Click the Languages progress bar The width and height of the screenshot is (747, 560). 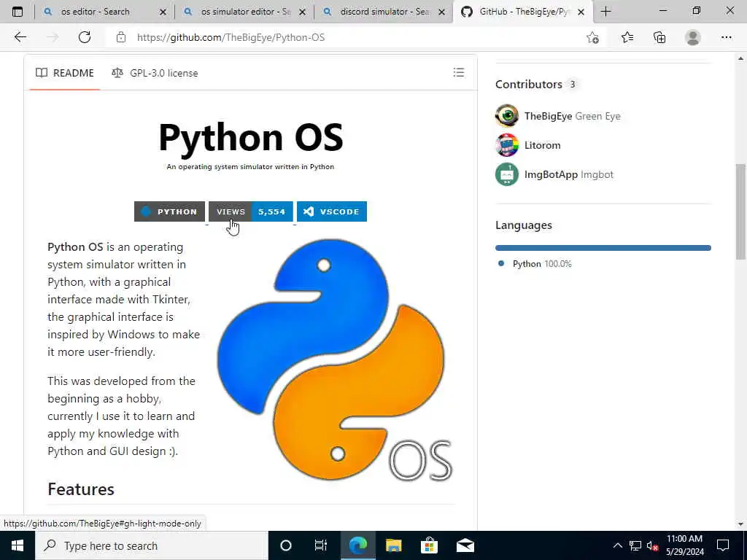pyautogui.click(x=603, y=248)
